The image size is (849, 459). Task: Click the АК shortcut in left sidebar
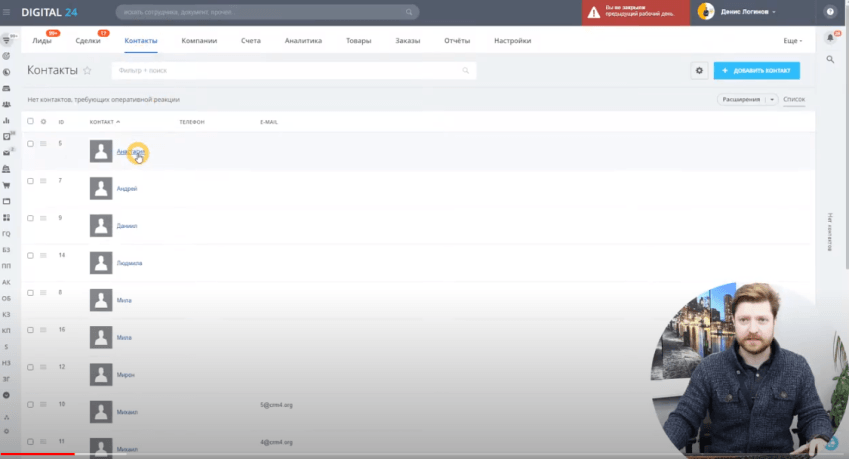pyautogui.click(x=6, y=282)
